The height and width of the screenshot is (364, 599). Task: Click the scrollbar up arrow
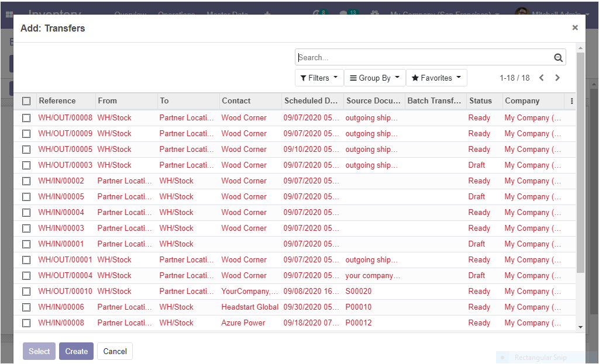(580, 48)
